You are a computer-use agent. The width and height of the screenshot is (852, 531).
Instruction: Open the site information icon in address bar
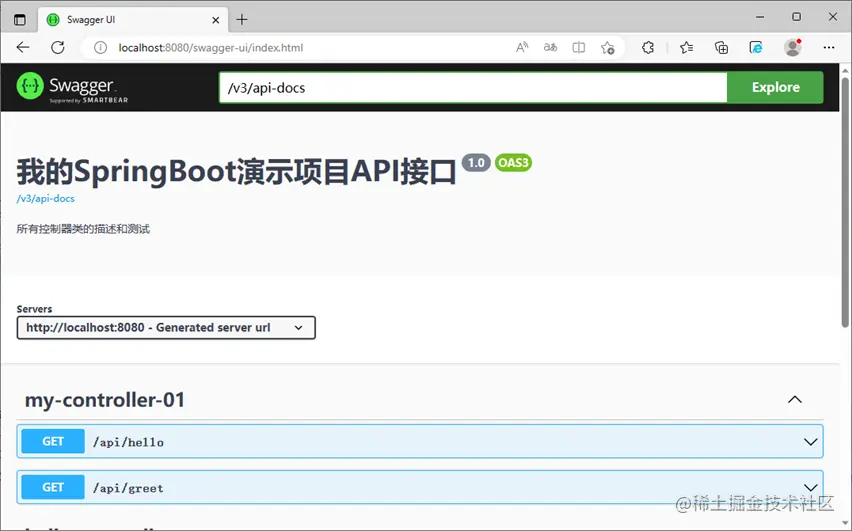[x=100, y=48]
